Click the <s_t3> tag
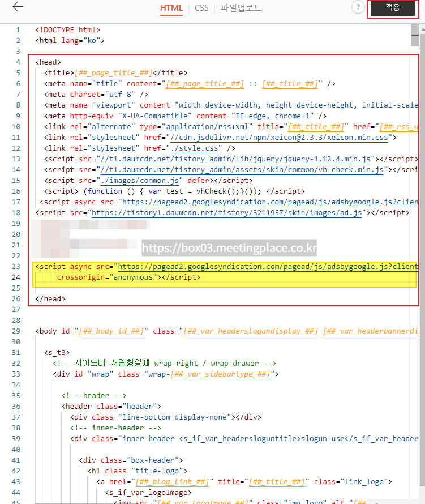The height and width of the screenshot is (504, 425). (57, 353)
